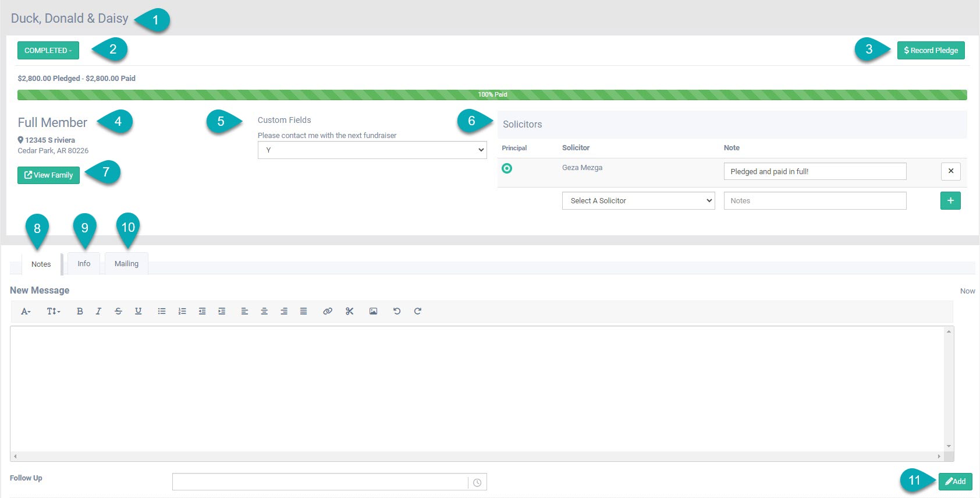Open the Mailing tab

pos(126,264)
